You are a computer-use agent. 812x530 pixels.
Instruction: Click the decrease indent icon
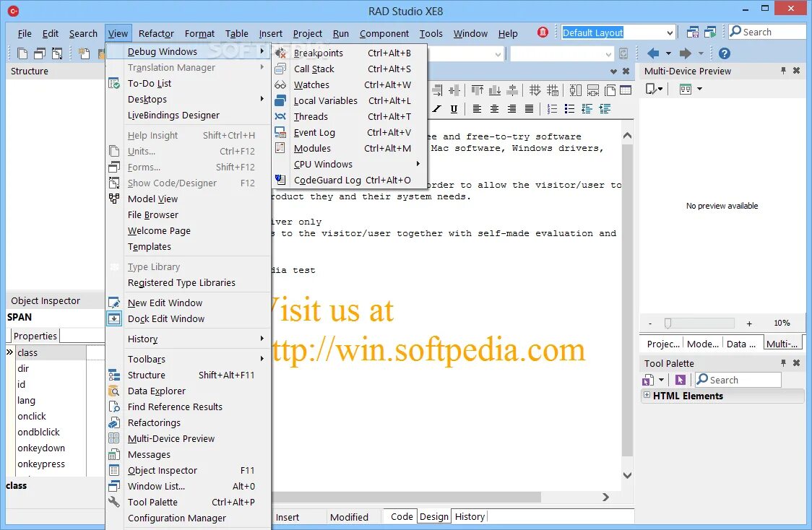tap(587, 109)
